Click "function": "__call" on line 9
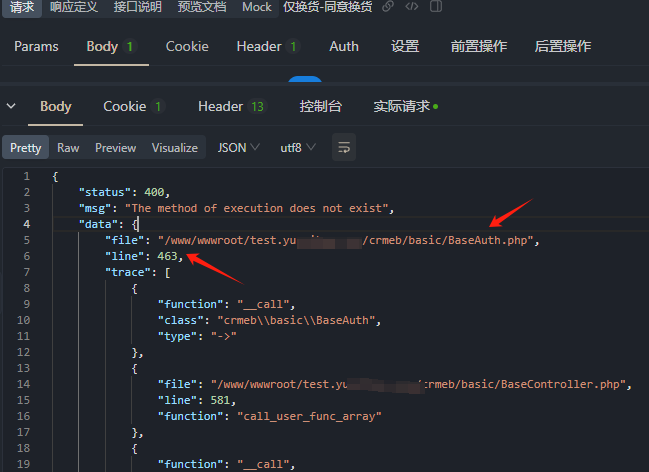Viewport: 649px width, 472px height. coord(226,304)
